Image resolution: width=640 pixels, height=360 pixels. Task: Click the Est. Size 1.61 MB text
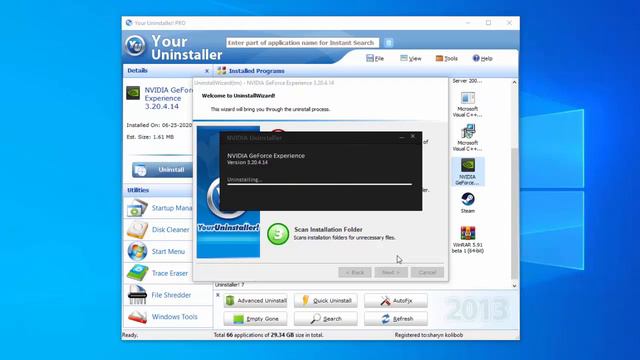pyautogui.click(x=150, y=137)
